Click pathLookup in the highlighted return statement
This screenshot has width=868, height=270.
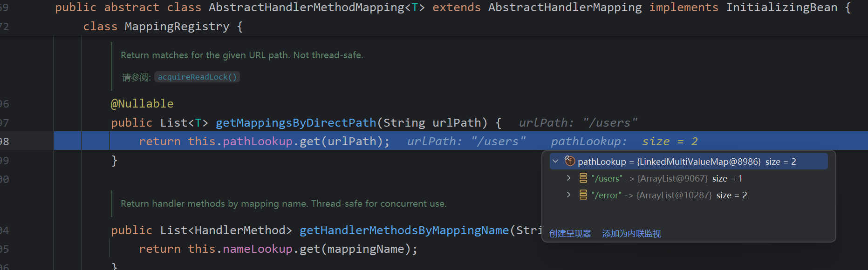pos(258,142)
